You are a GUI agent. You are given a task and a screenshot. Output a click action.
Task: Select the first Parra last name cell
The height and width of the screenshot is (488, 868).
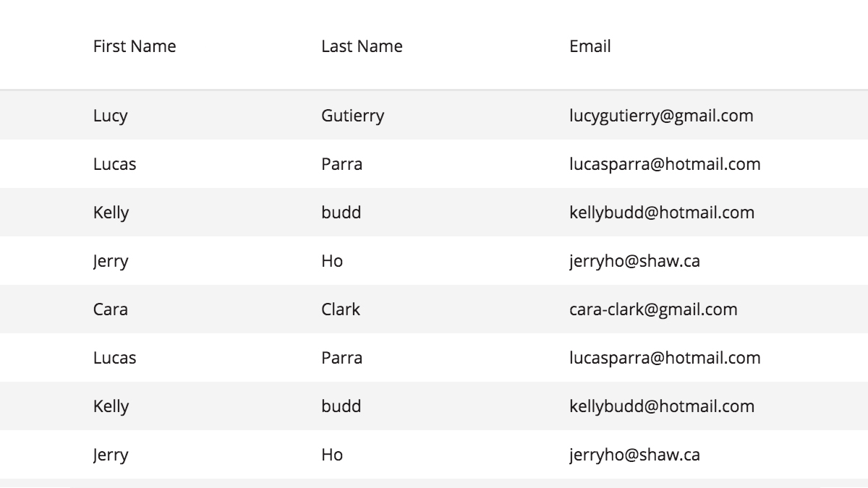pyautogui.click(x=341, y=164)
